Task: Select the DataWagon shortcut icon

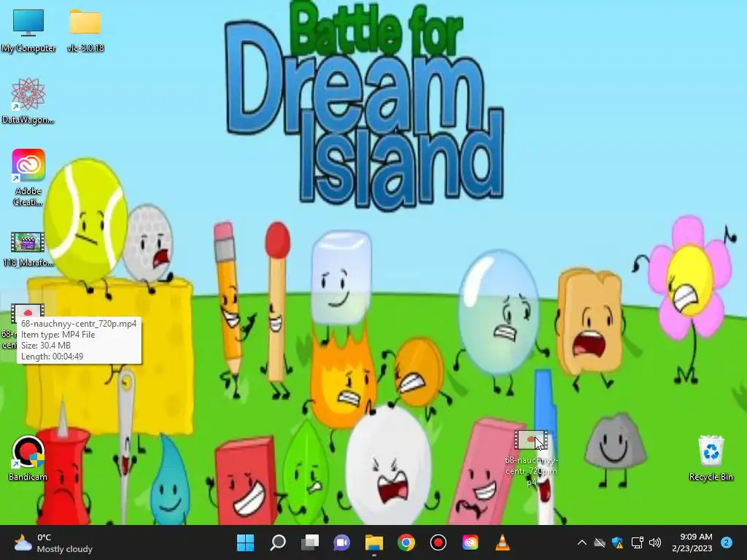Action: (28, 101)
